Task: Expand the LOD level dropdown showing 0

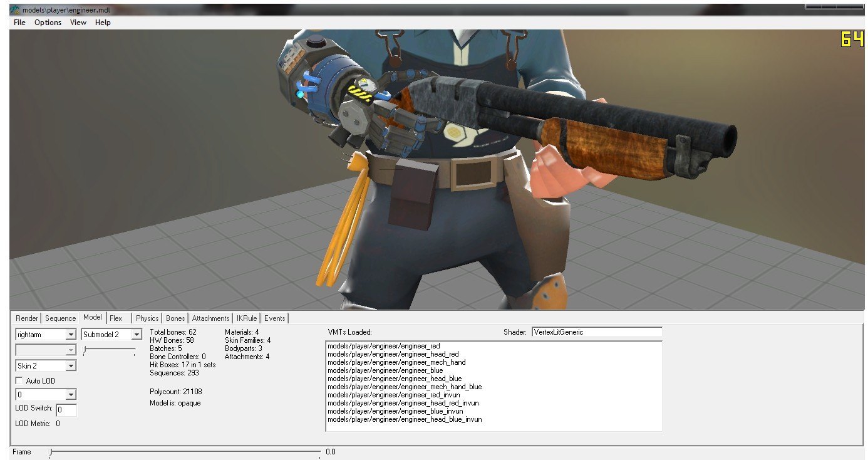Action: pos(71,395)
